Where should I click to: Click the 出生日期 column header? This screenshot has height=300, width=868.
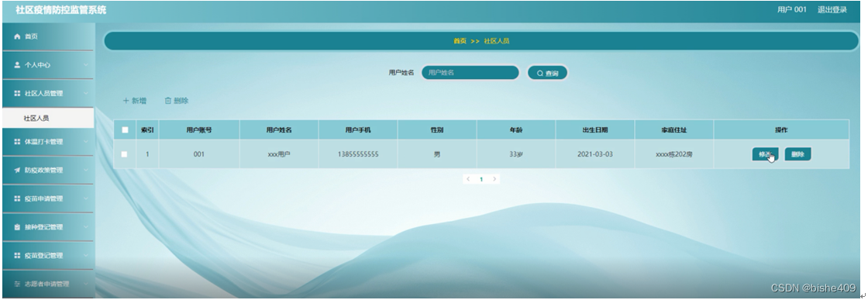(x=595, y=130)
